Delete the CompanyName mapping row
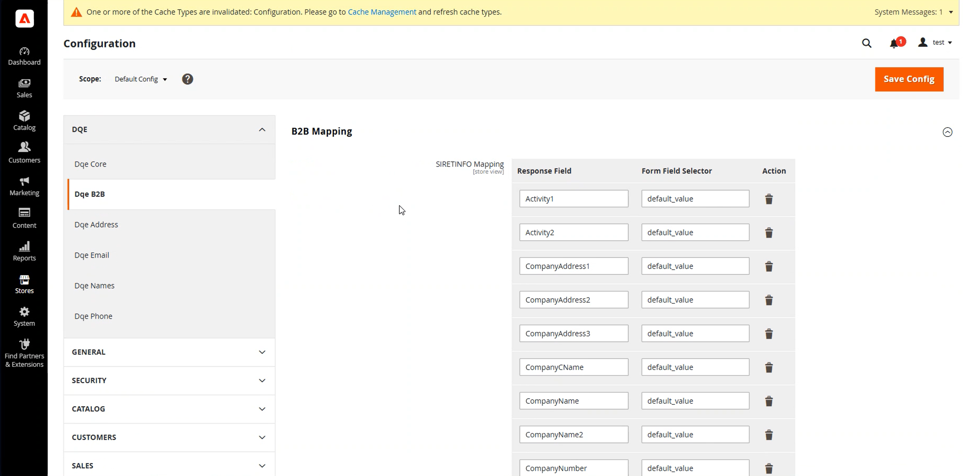Viewport: 963px width, 476px height. [768, 401]
